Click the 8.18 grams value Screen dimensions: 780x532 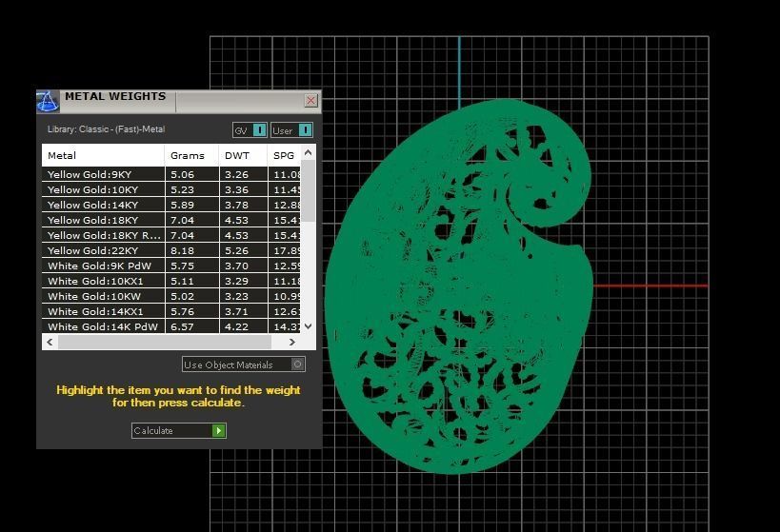[182, 250]
